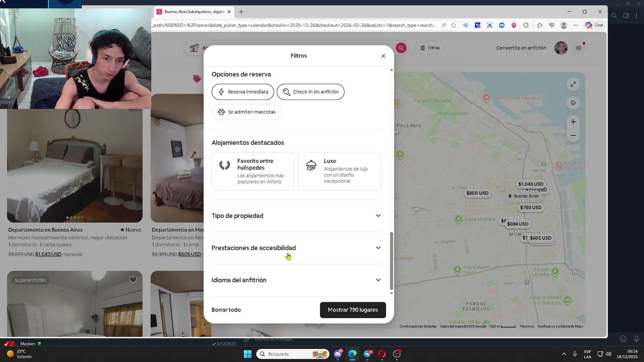644x362 pixels.
Task: Click the screenshot capture extension icon
Action: tap(490, 25)
